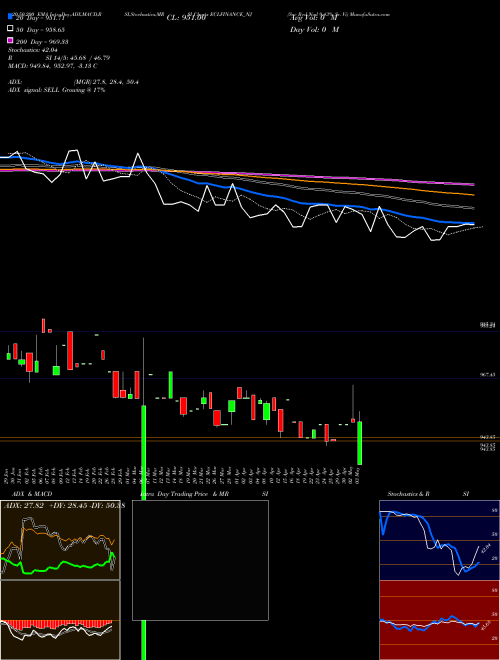Click the red RSI chart panel
The width and height of the screenshot is (500, 660).
(439, 620)
